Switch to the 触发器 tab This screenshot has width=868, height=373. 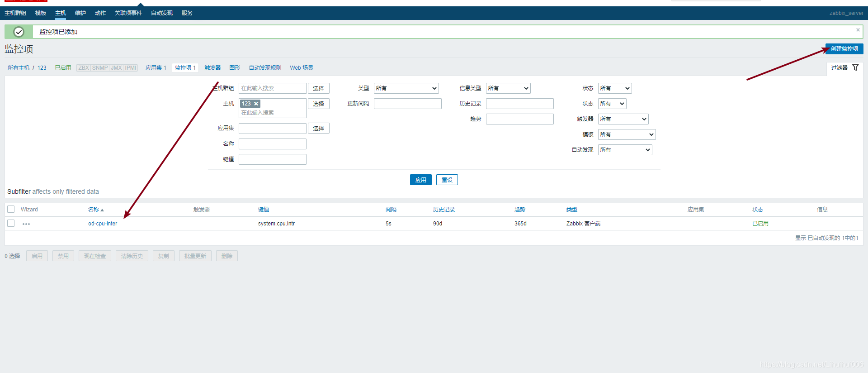[212, 68]
